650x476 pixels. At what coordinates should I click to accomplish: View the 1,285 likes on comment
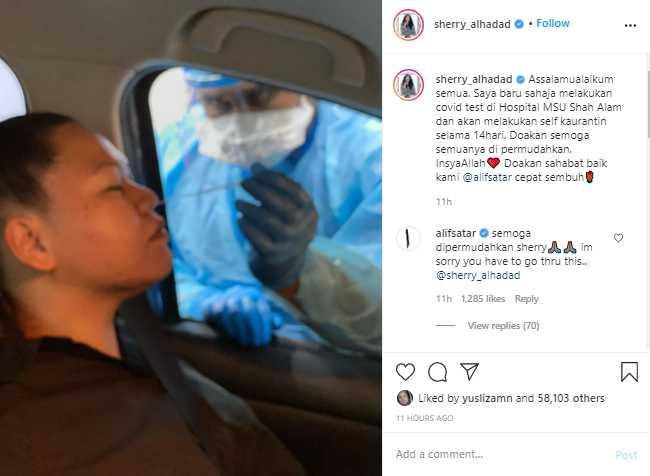(x=483, y=299)
